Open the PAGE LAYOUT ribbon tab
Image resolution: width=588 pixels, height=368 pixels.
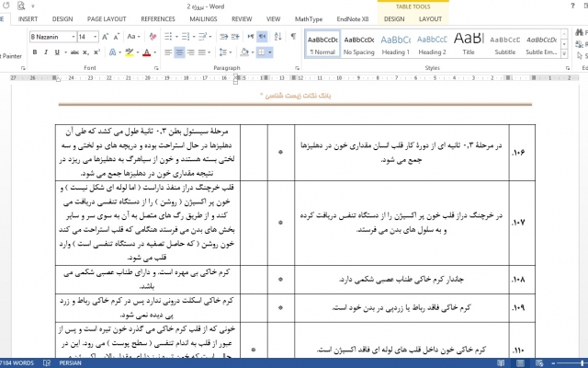click(x=107, y=19)
